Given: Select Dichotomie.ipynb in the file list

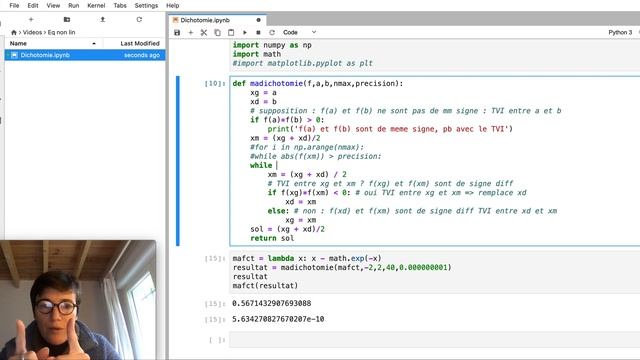Looking at the screenshot, I should click(x=85, y=55).
